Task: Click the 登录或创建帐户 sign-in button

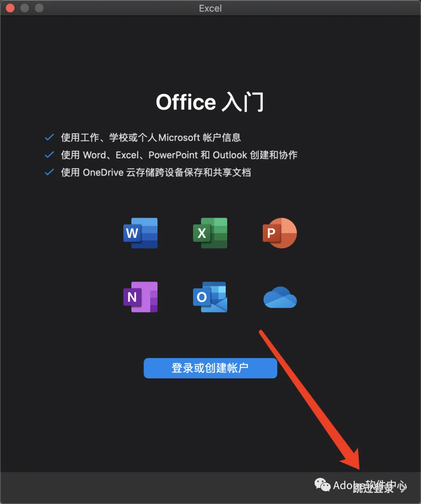Action: [210, 368]
